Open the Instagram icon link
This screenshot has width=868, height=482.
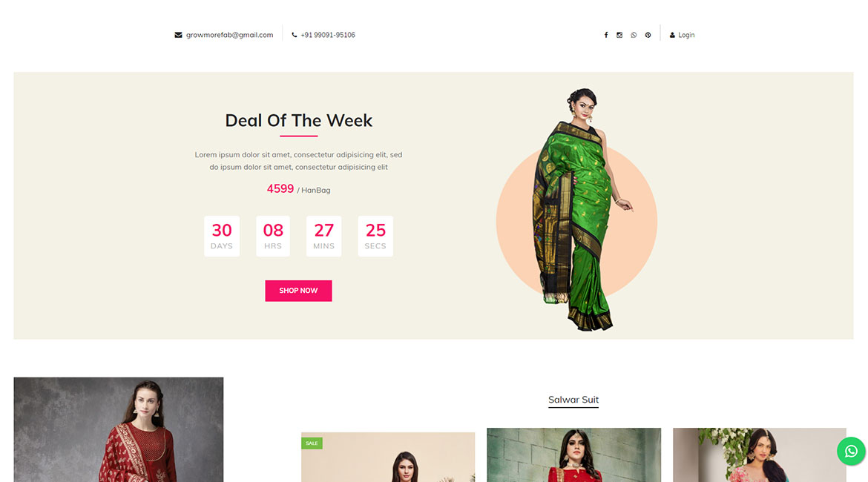coord(619,35)
